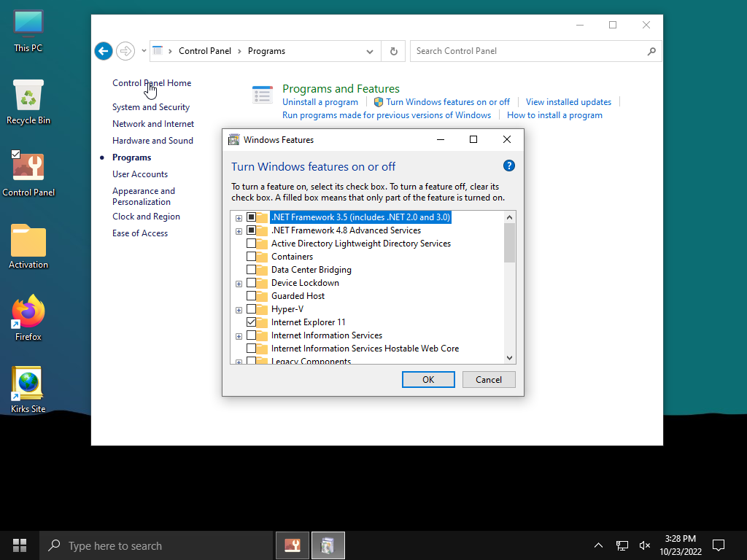Click the features list scrollbar thumb

click(x=509, y=243)
